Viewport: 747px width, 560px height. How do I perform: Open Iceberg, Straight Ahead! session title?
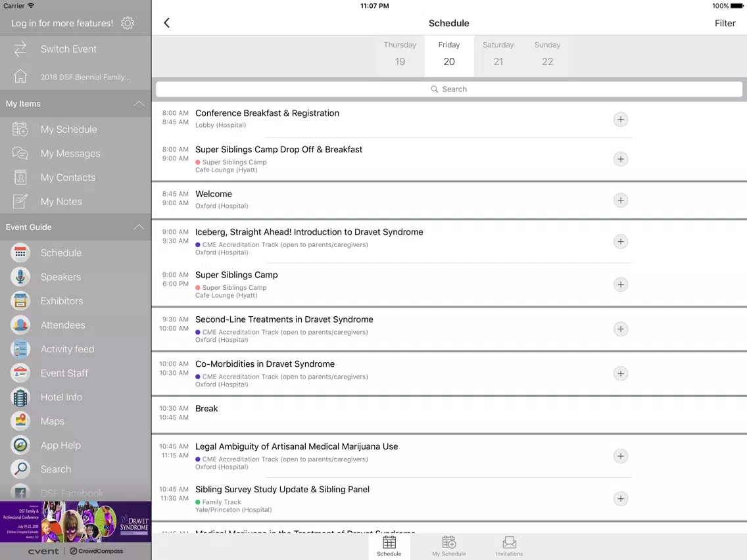coord(309,232)
